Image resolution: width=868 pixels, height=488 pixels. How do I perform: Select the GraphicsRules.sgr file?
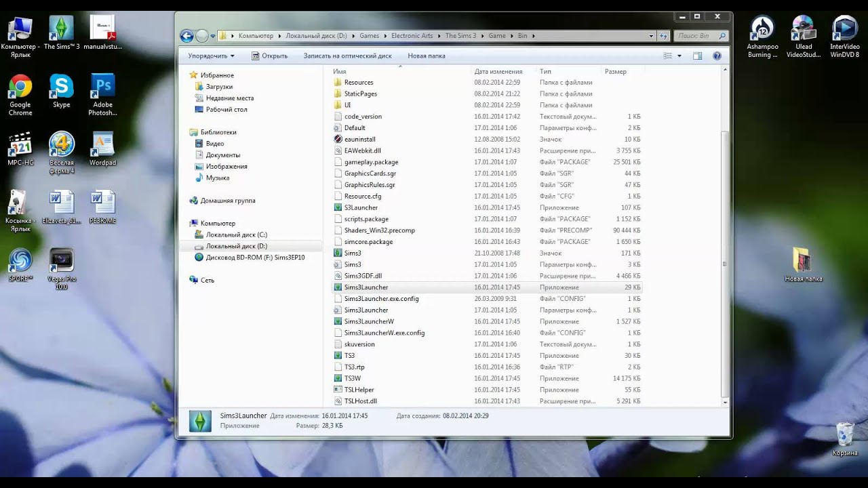click(x=370, y=184)
